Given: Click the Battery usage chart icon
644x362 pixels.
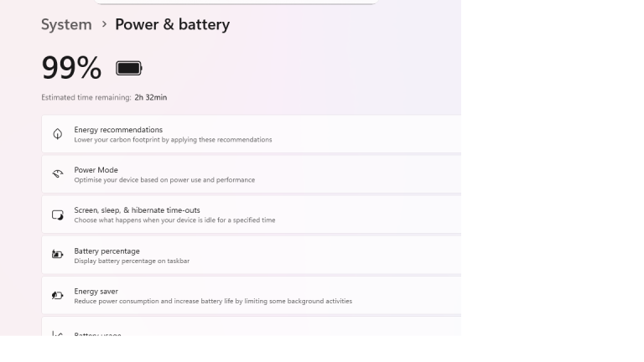Looking at the screenshot, I should click(x=58, y=333).
